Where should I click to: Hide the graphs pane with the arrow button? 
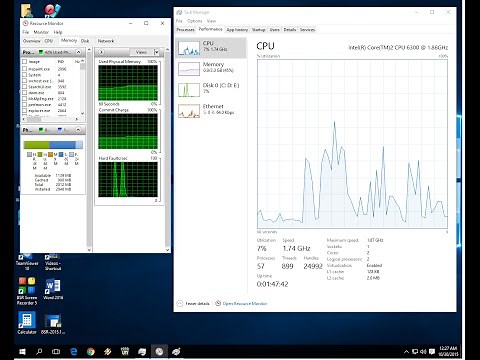[101, 52]
